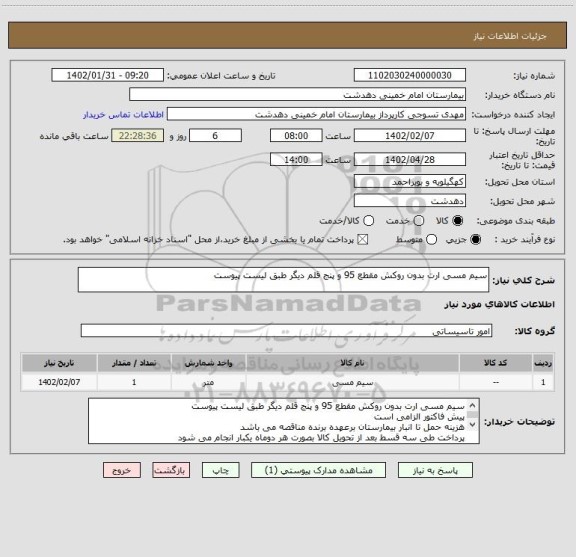Viewport: 576px width, 557px height.
Task: Open مشاهده مدارک پیوستی (1)
Action: (x=318, y=470)
